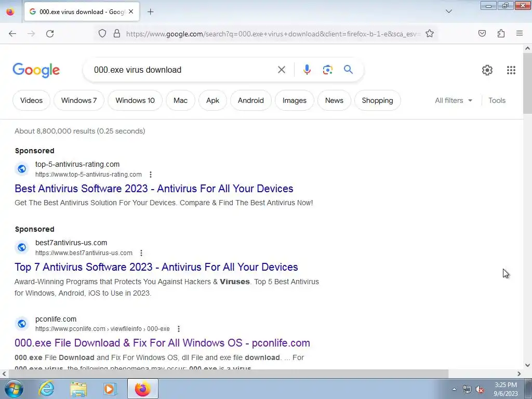
Task: Search by image with the Lens camera icon
Action: tap(327, 70)
